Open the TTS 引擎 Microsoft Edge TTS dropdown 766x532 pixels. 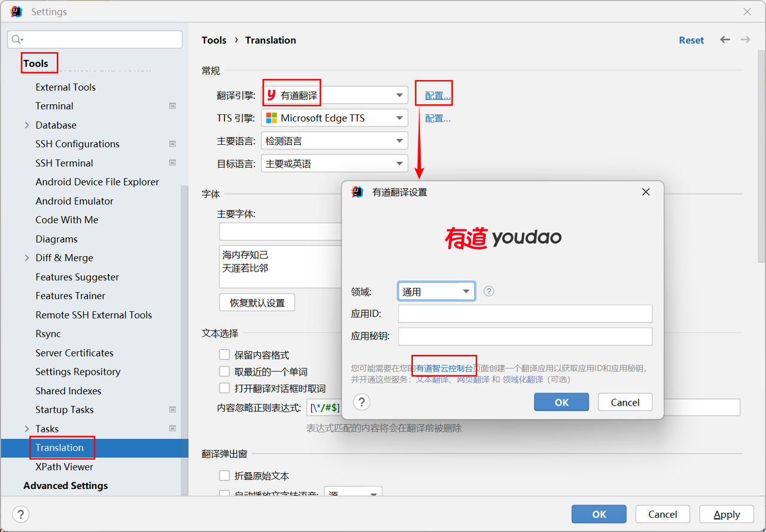click(x=335, y=118)
